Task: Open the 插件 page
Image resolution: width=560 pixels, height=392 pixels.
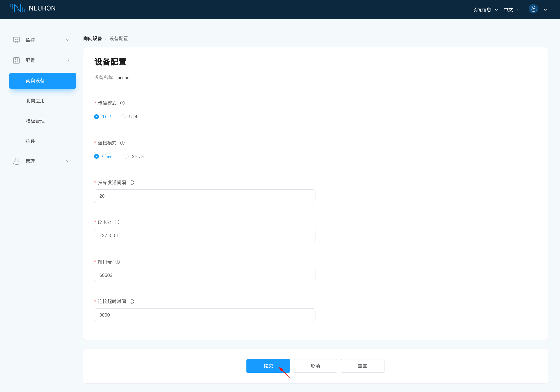Action: tap(30, 141)
